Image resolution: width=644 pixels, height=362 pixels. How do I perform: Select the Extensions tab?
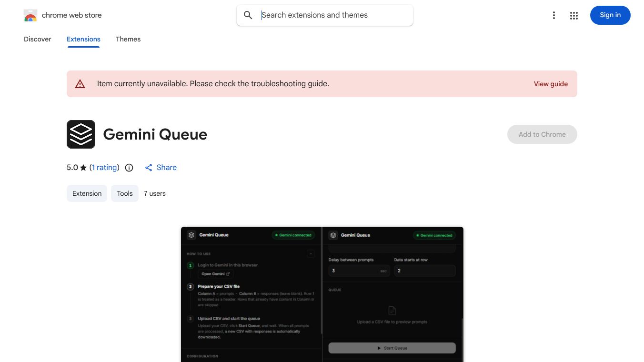83,39
